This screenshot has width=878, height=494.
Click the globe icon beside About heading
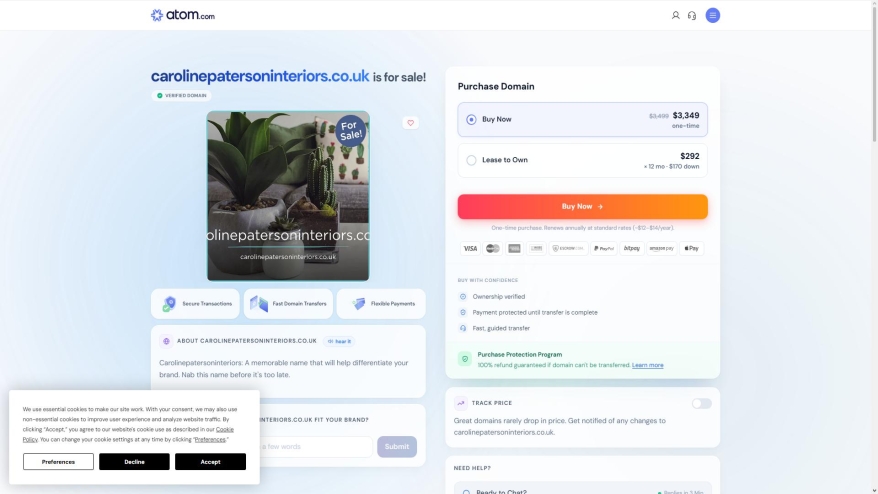[166, 341]
